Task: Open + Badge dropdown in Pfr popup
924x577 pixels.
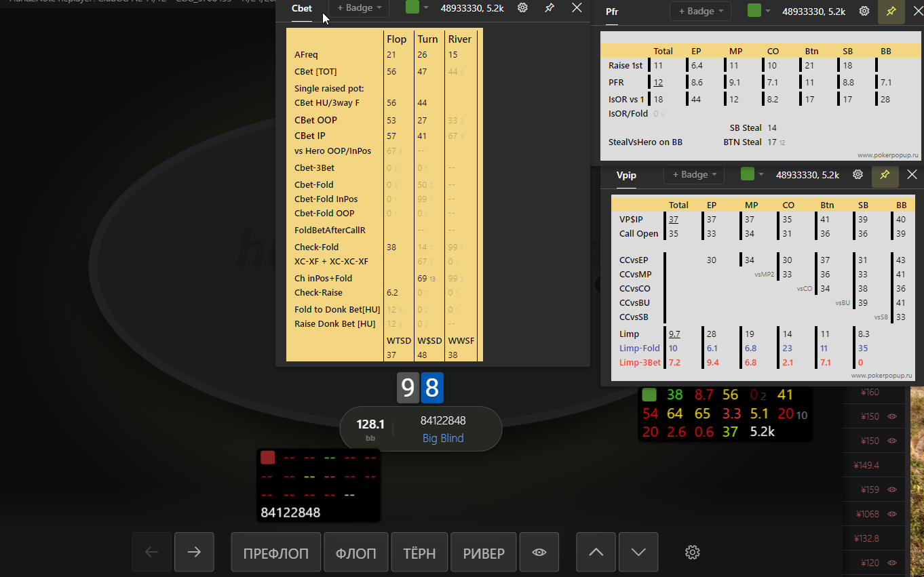Action: click(700, 11)
